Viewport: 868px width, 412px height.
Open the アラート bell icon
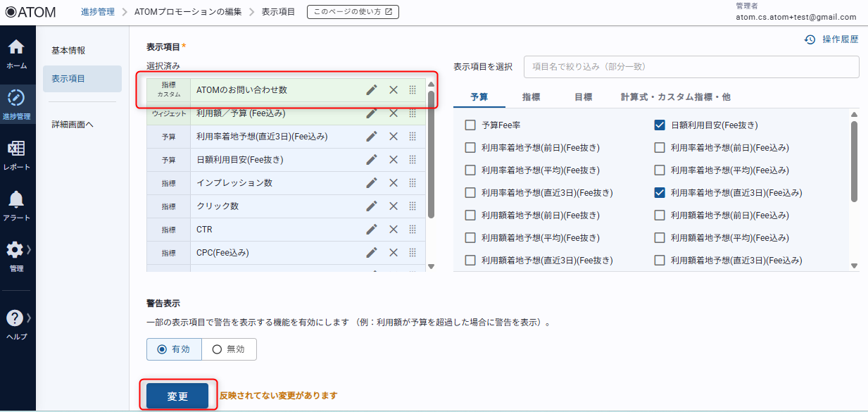pos(17,205)
